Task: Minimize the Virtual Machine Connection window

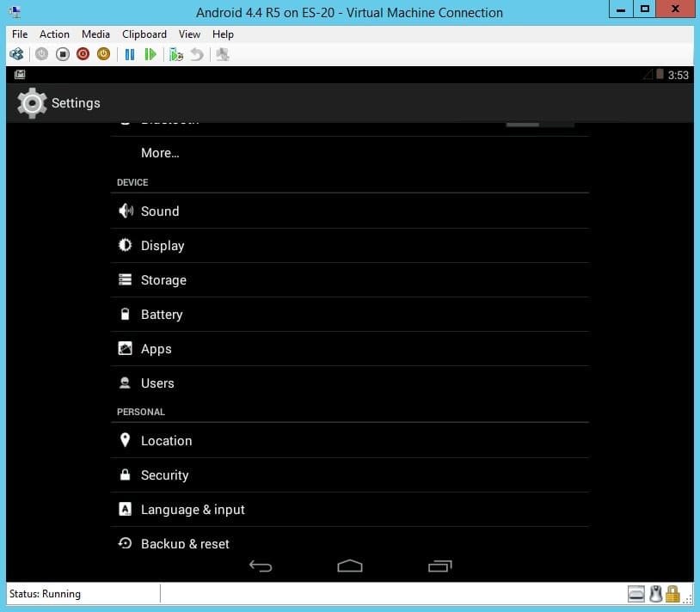Action: click(621, 9)
